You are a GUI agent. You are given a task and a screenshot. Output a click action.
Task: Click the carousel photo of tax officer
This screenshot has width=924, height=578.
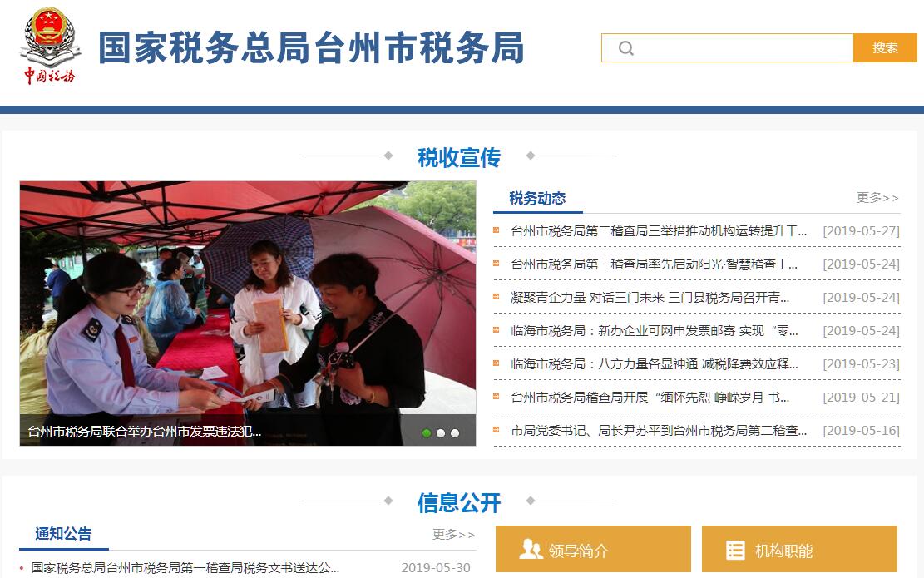point(248,313)
